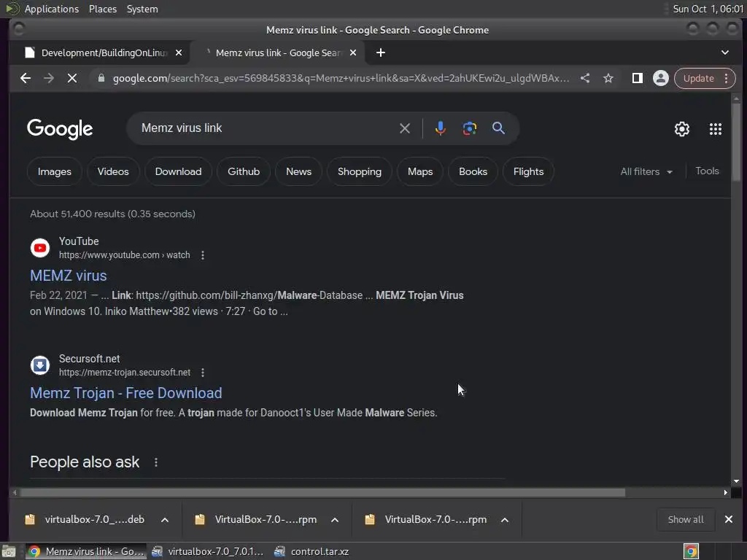Screen dimensions: 747x560
Task: Switch to Maps results
Action: (420, 171)
